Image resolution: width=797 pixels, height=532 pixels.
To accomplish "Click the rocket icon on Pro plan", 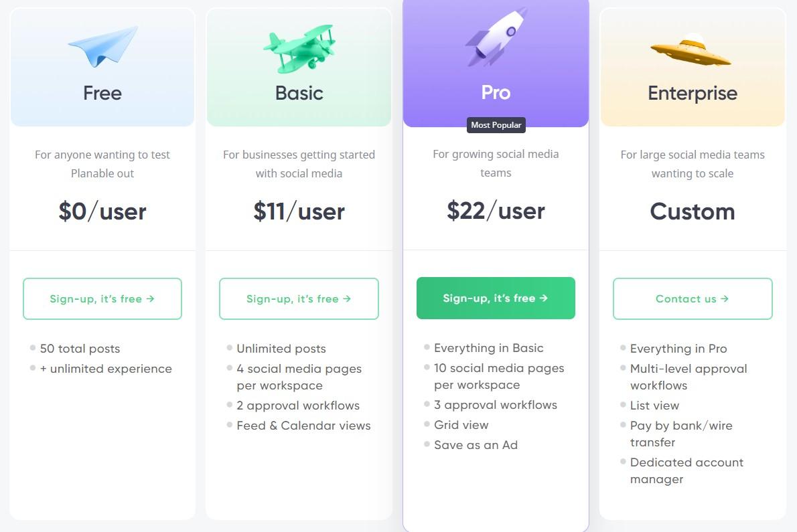I will (496, 37).
